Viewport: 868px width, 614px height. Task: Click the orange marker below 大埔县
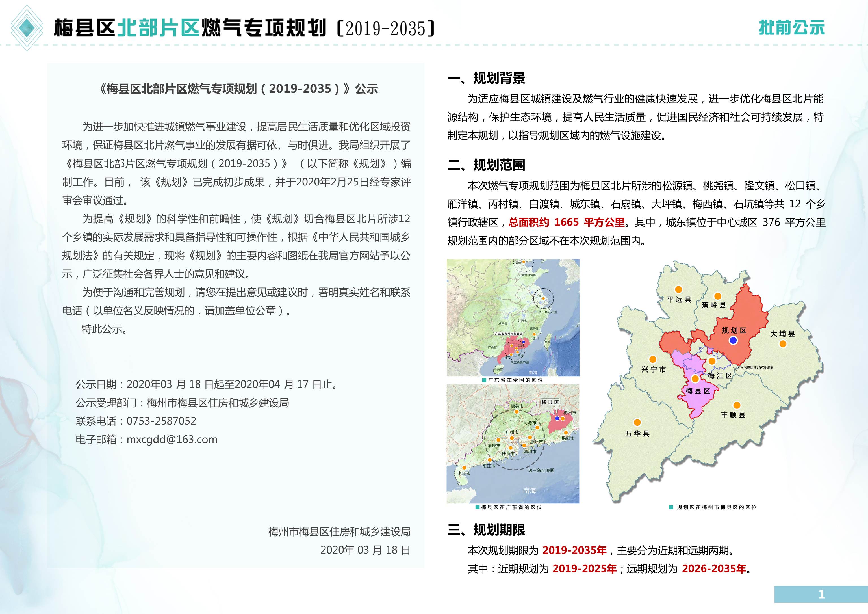[783, 344]
